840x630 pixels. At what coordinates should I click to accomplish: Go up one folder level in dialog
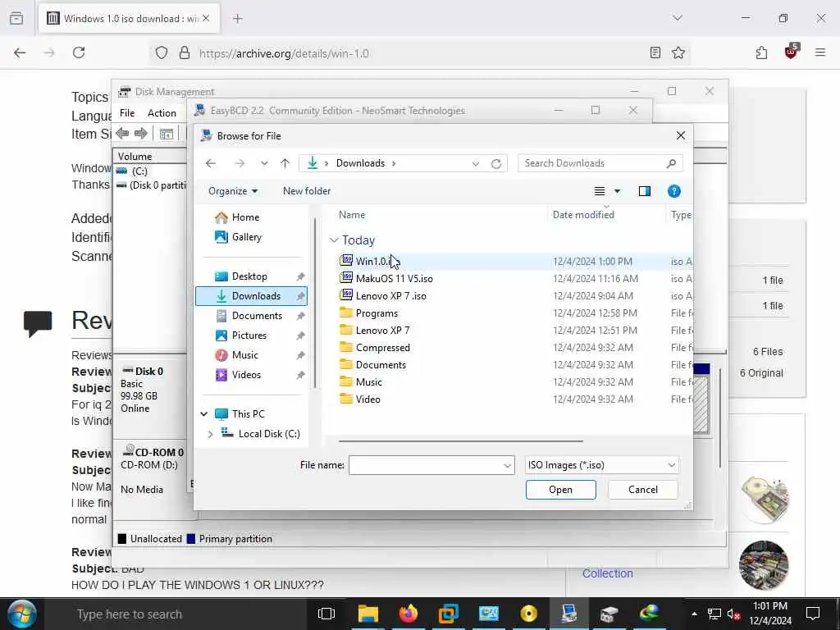pos(285,163)
